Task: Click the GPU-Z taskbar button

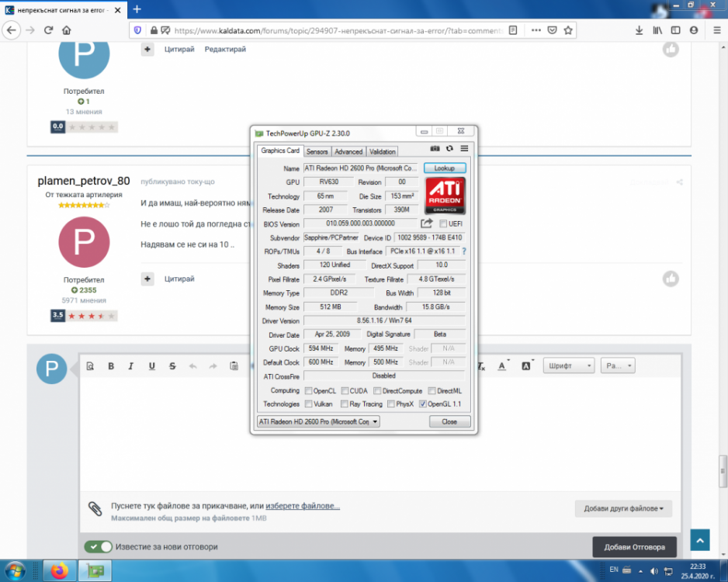Action: [95, 570]
